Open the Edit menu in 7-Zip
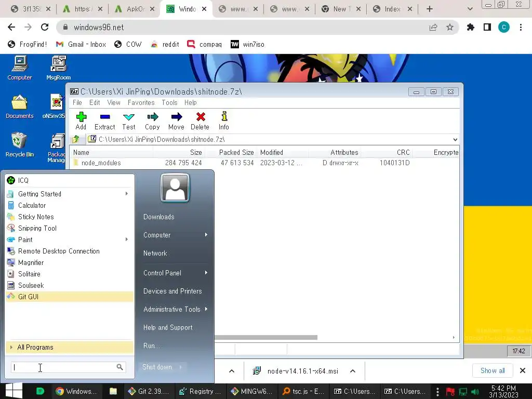This screenshot has width=532, height=399. pos(95,102)
